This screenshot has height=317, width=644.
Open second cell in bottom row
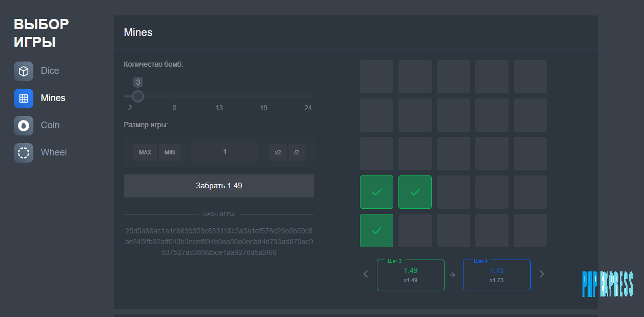[415, 231]
